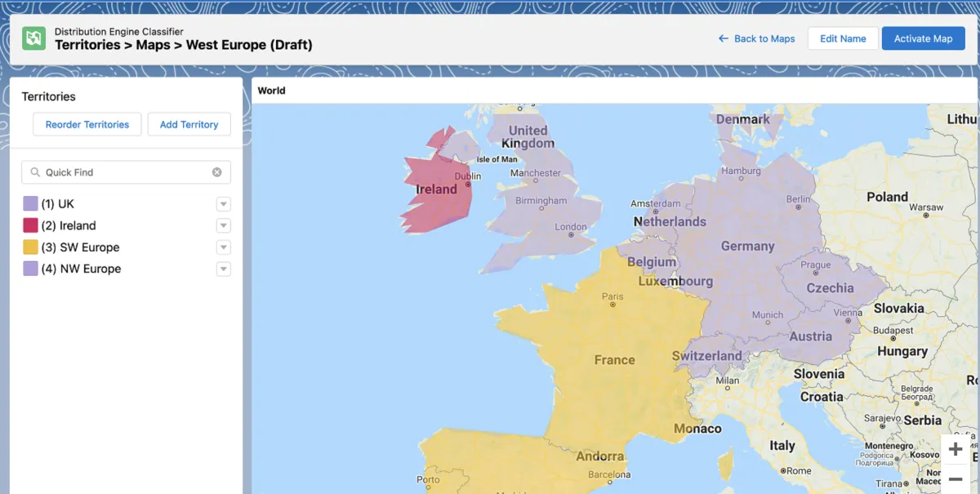Click the Add Territory button
This screenshot has width=980, height=494.
tap(189, 124)
